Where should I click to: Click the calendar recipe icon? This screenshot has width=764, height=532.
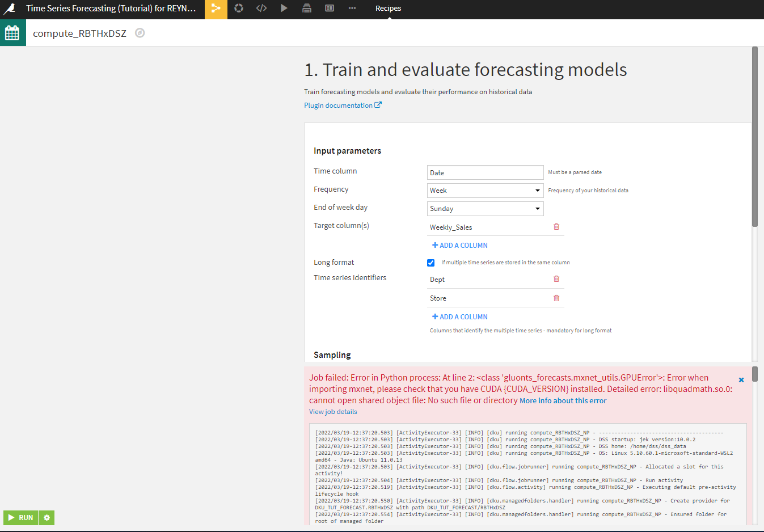tap(12, 33)
